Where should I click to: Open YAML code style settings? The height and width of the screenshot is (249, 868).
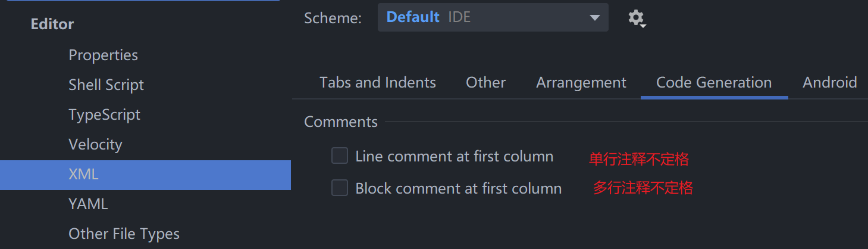[88, 204]
